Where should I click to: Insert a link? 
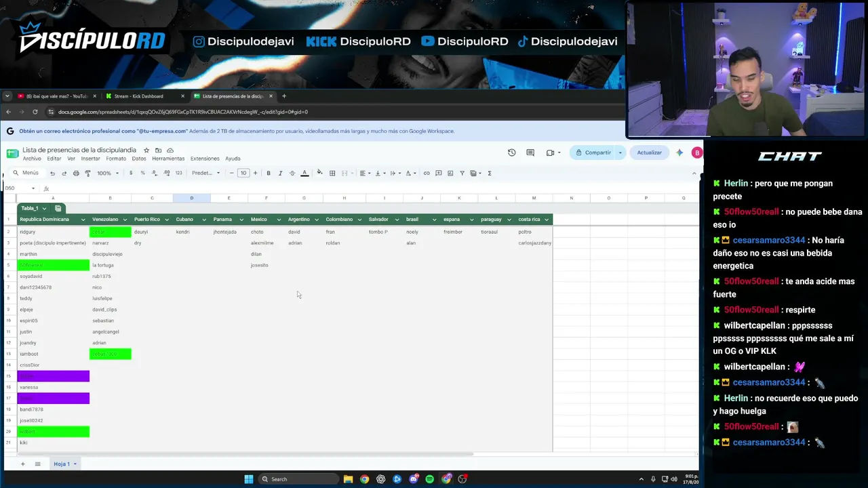(x=427, y=173)
